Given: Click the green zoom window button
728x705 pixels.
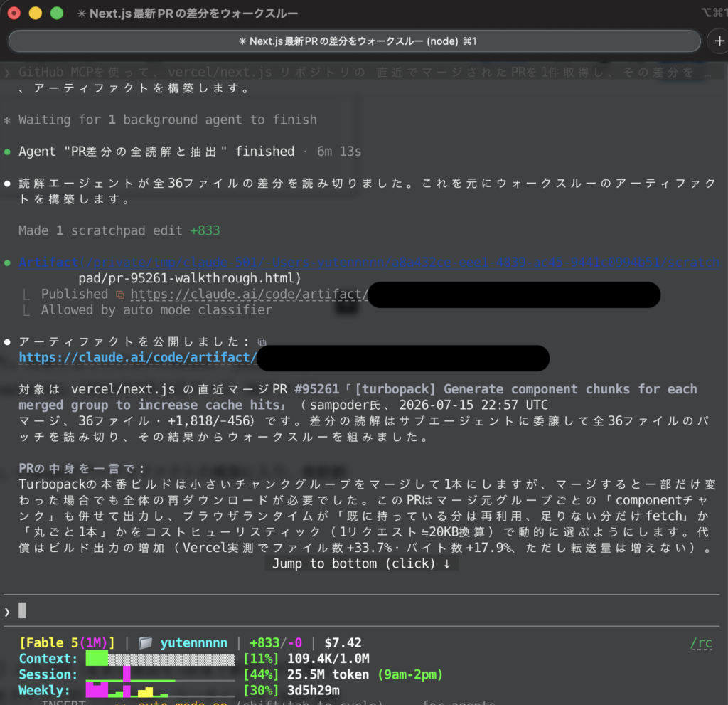Looking at the screenshot, I should point(57,13).
